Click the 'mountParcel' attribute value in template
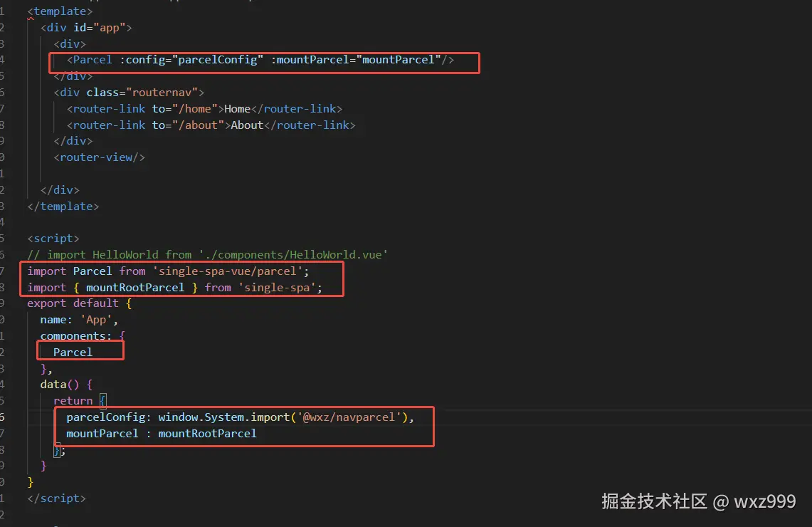The height and width of the screenshot is (527, 812). click(x=399, y=60)
